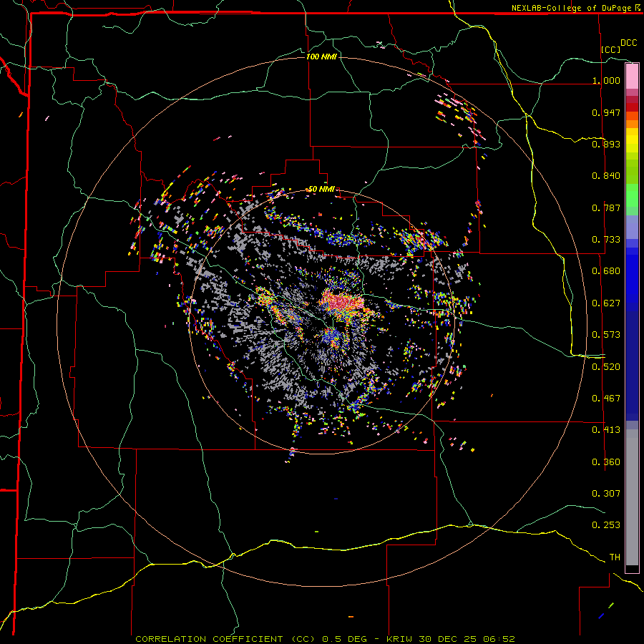Click the 0.467 value on color scale
This screenshot has width=644, height=644.
[606, 399]
